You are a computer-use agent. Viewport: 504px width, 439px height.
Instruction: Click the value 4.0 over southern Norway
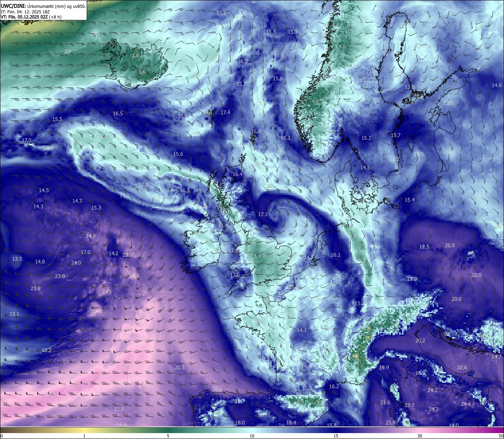(315, 102)
